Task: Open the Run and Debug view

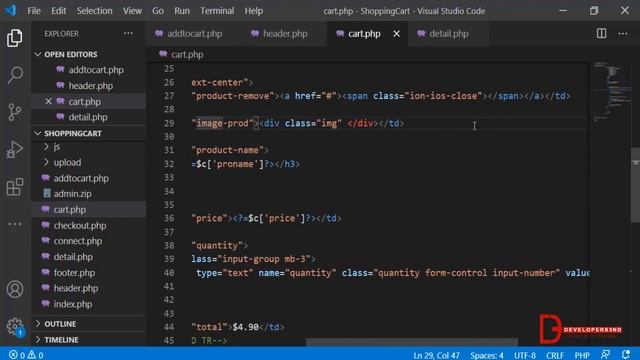Action: tap(15, 149)
